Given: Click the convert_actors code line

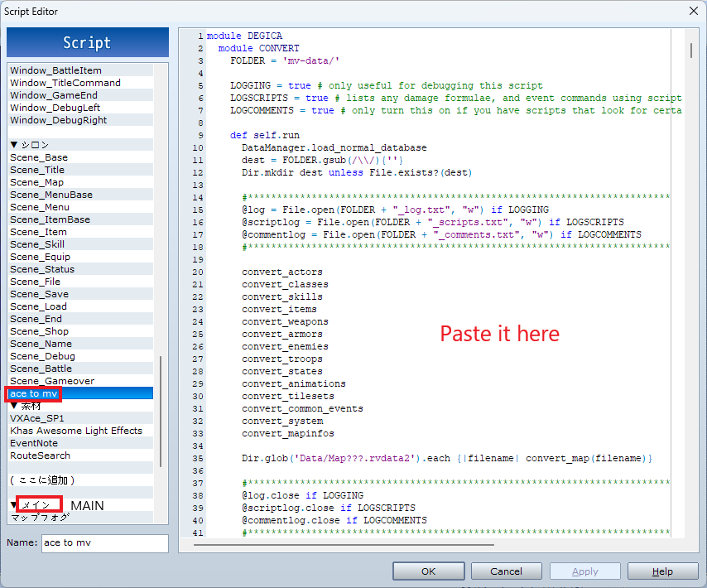Looking at the screenshot, I should click(282, 272).
